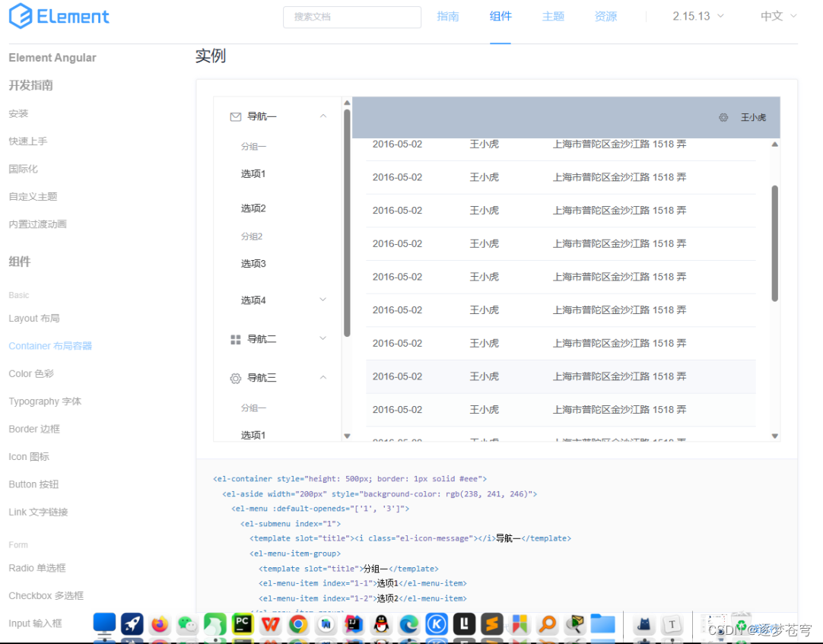Click the 搜索文档 search field

351,17
